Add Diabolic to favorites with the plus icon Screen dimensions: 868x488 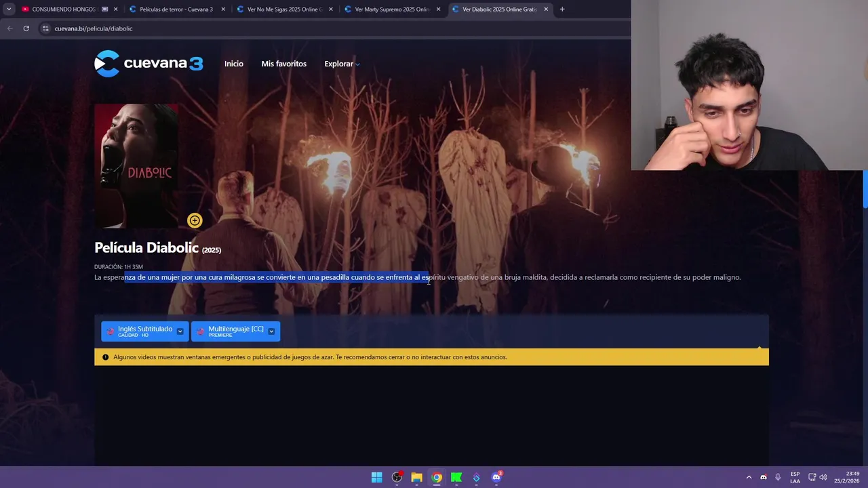tap(195, 220)
